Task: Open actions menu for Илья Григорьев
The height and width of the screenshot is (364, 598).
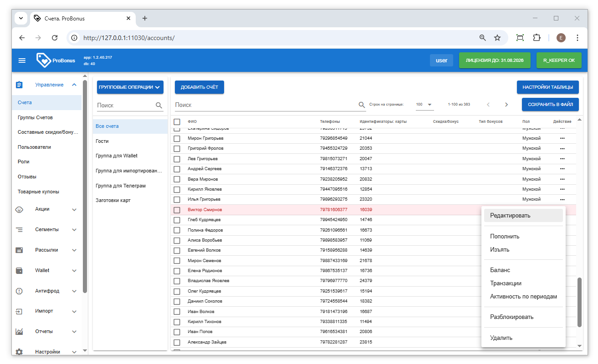Action: [x=562, y=199]
